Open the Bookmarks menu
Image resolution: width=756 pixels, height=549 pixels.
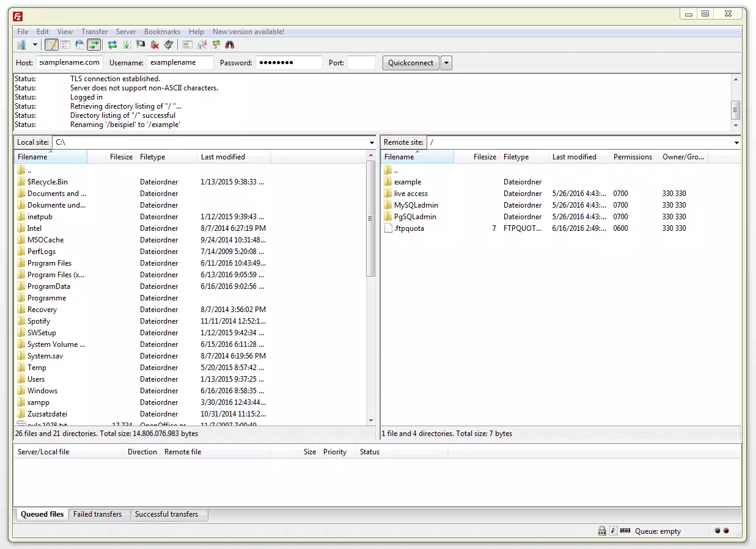pyautogui.click(x=162, y=32)
